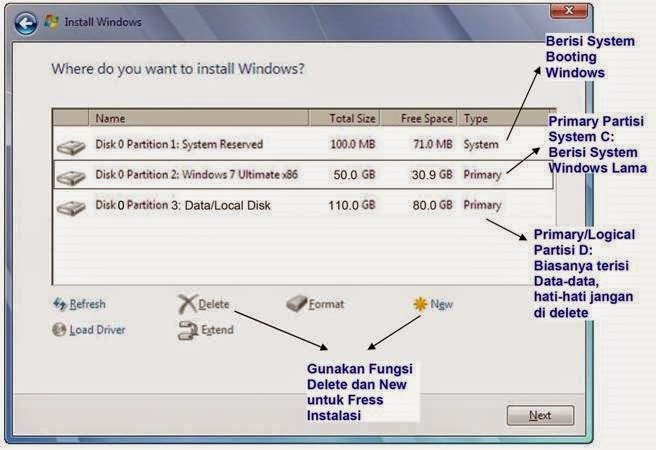Image resolution: width=656 pixels, height=450 pixels.
Task: Click the Primary type cell of Partition 2
Action: coord(482,175)
